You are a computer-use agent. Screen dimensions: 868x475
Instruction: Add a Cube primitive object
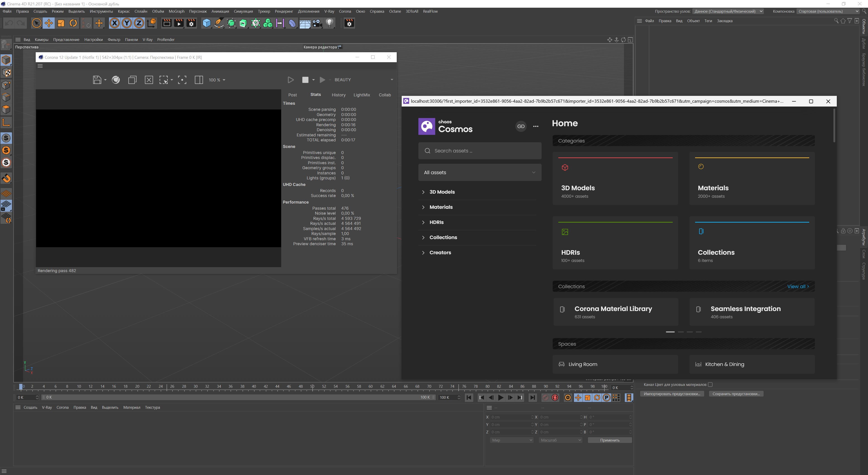coord(207,23)
